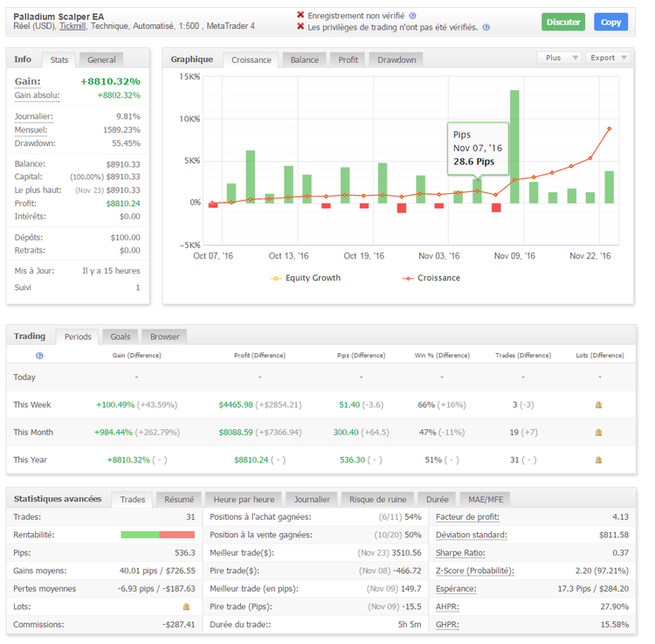The height and width of the screenshot is (644, 655).
Task: Click the lock icon in This Year row
Action: pos(598,460)
